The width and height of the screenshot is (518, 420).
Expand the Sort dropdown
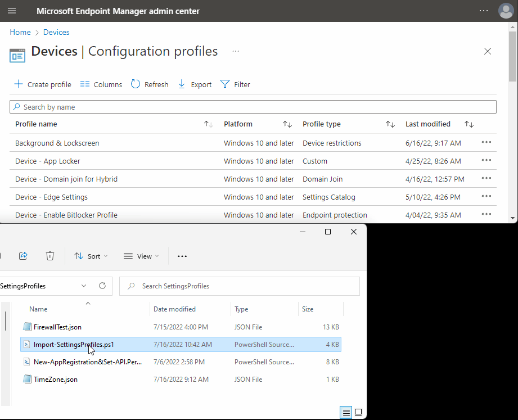(91, 256)
